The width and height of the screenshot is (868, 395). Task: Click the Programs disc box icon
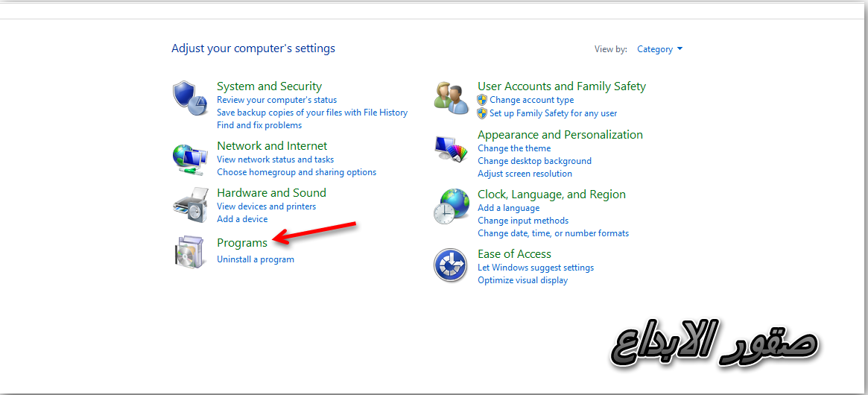pos(190,252)
